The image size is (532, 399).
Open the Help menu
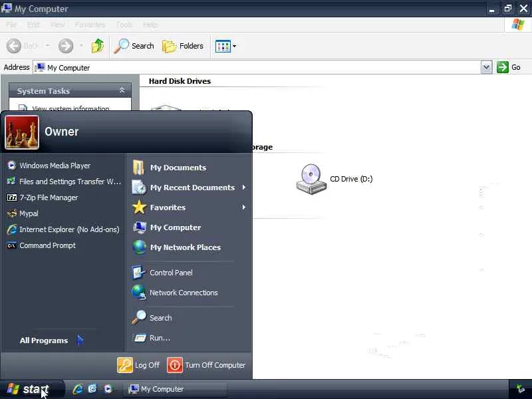[x=150, y=25]
